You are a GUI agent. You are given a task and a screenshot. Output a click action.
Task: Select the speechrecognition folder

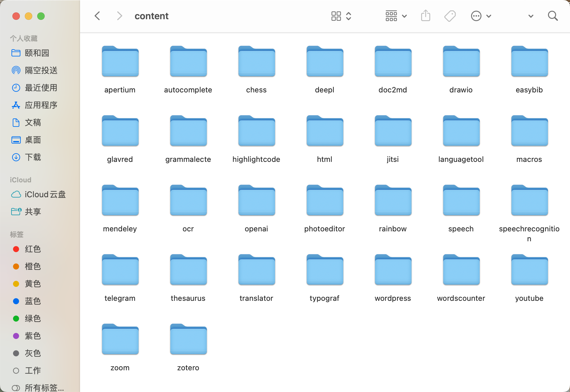pos(529,200)
